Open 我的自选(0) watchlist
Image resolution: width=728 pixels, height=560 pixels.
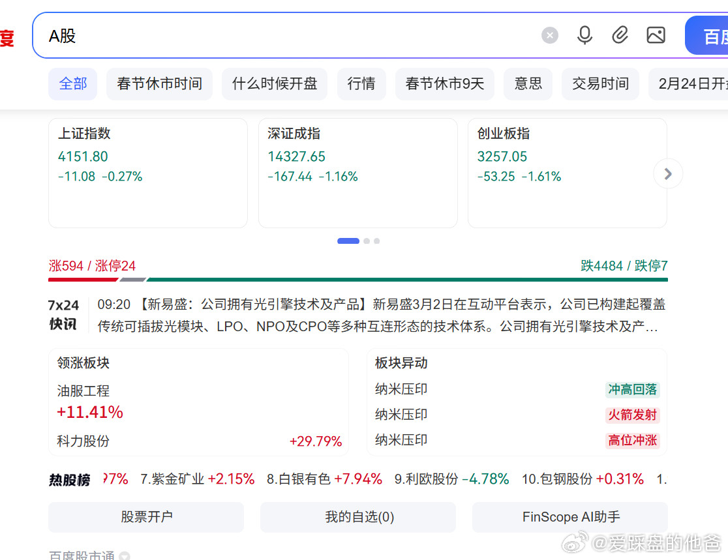tap(357, 517)
